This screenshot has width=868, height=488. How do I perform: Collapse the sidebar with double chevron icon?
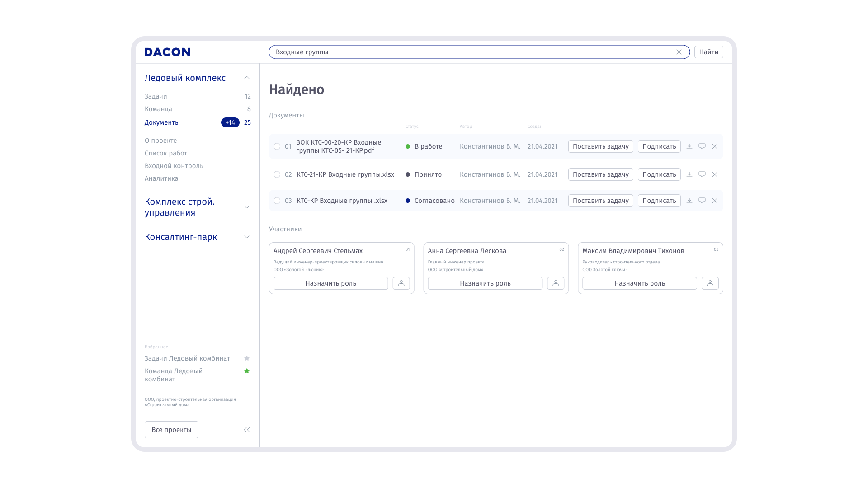[247, 430]
